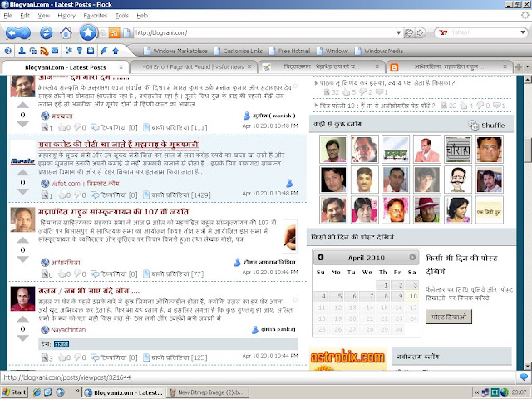Expand hidden system tray icons arrow
Viewport: 532px width, 399px height.
tap(476, 392)
